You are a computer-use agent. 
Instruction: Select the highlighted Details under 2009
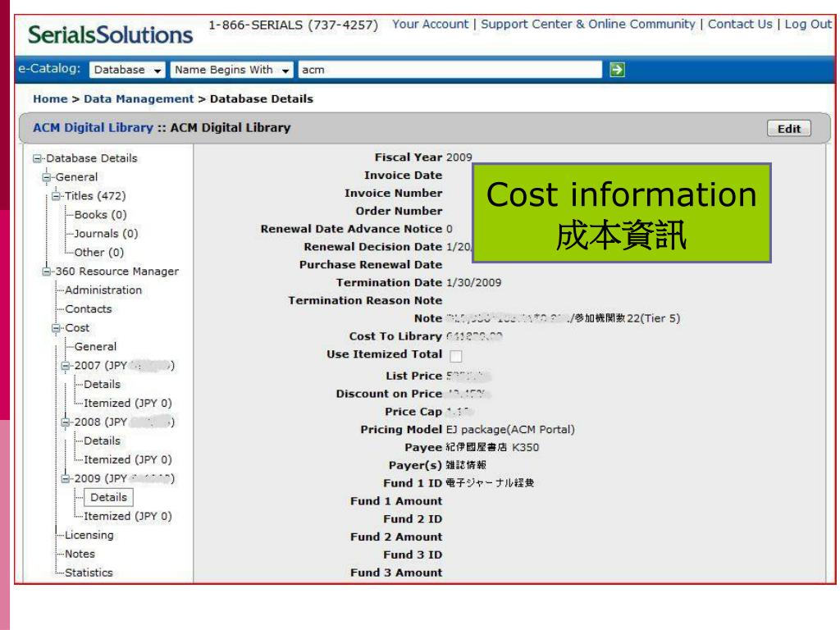click(108, 497)
